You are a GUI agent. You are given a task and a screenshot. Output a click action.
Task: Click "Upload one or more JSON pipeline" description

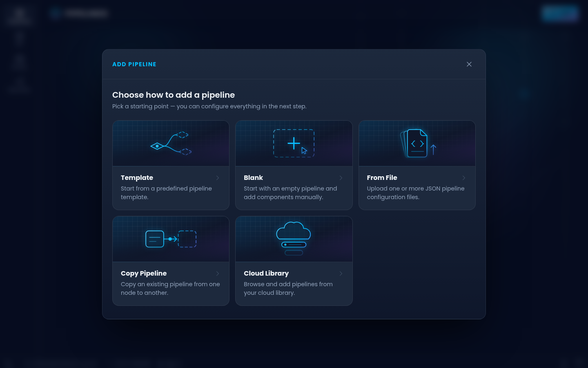click(x=416, y=193)
